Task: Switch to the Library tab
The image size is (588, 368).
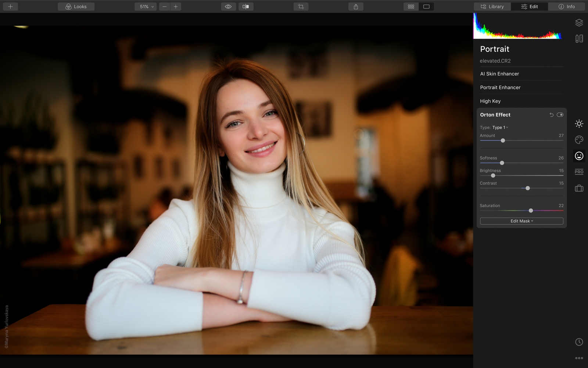Action: click(x=492, y=7)
